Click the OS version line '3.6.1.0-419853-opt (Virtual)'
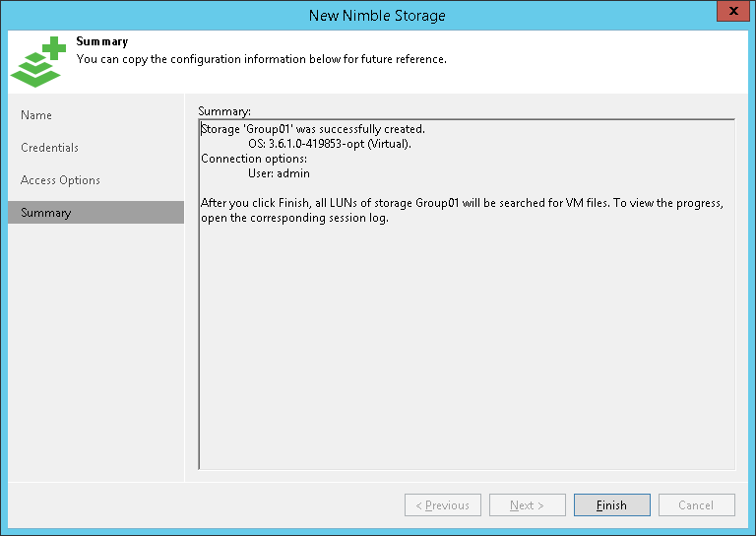 (330, 144)
